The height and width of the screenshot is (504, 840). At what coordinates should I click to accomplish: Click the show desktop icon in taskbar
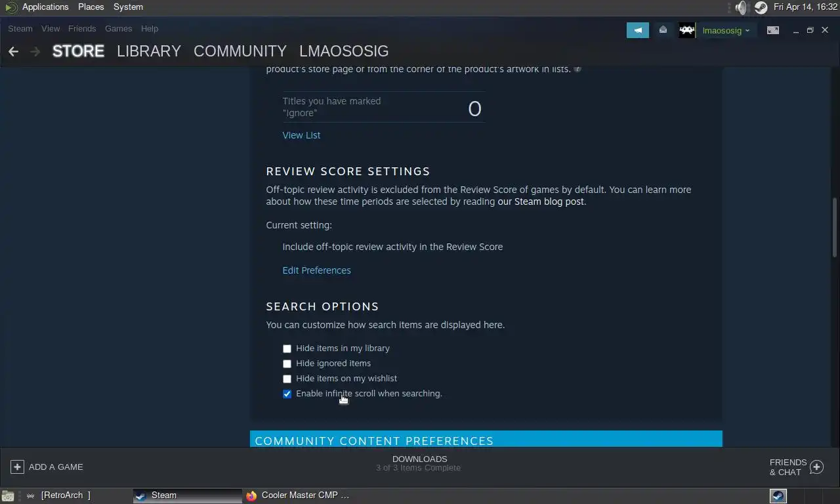[x=7, y=495]
